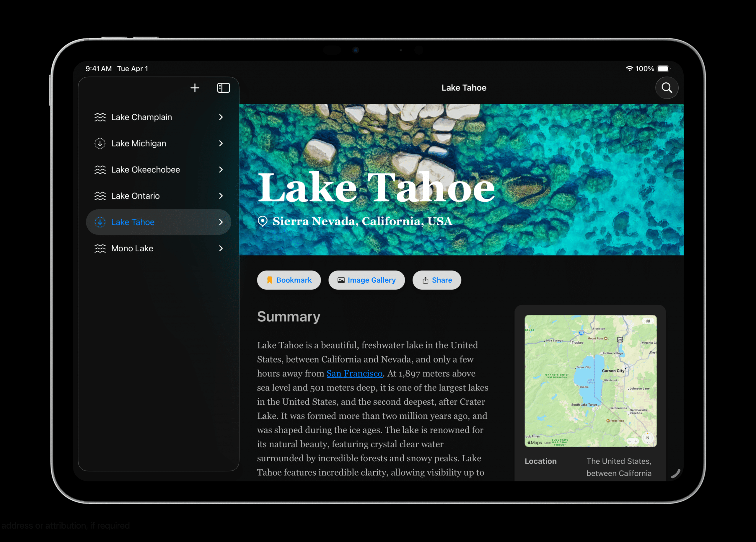Image resolution: width=756 pixels, height=542 pixels.
Task: Open the Legal link on the map
Action: pos(547,443)
